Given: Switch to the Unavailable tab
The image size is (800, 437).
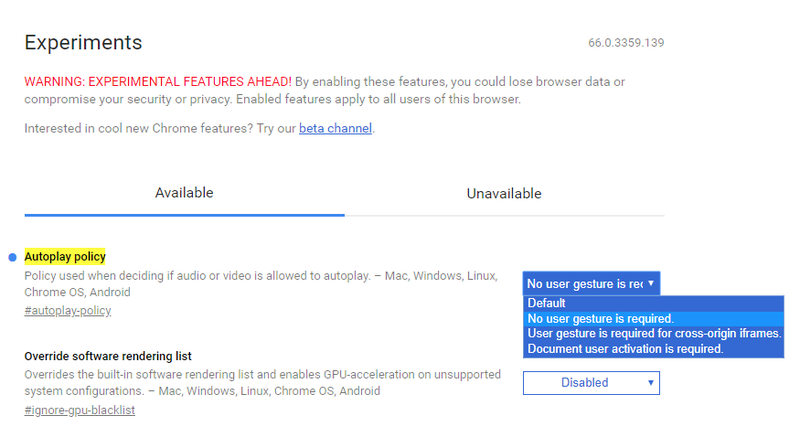Looking at the screenshot, I should [x=504, y=194].
